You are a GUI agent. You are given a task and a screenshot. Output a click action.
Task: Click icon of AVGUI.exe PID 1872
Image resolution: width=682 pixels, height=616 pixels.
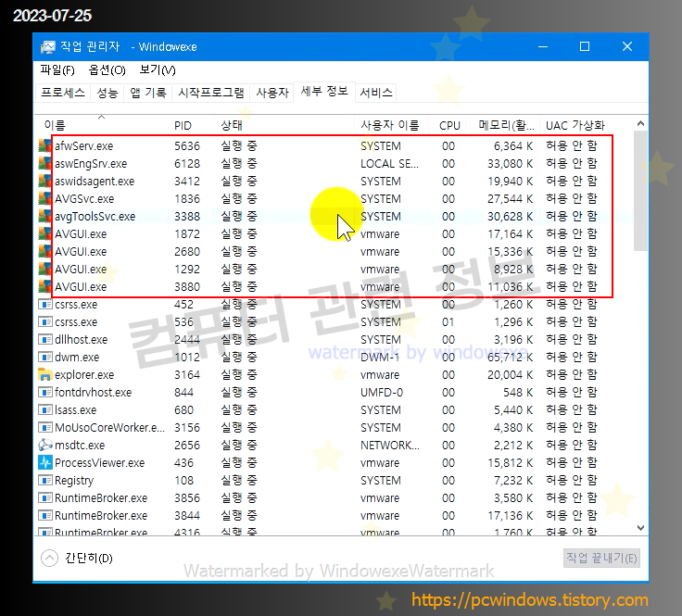click(44, 233)
